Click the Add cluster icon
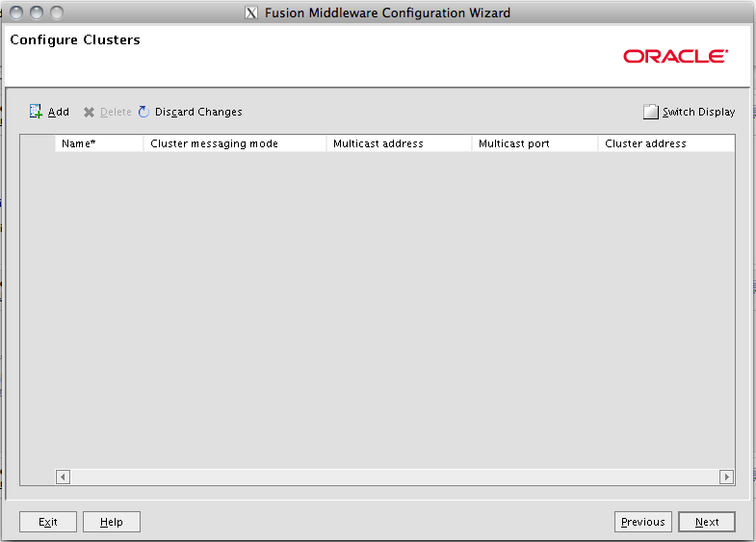Viewport: 756px width, 542px height. point(36,112)
